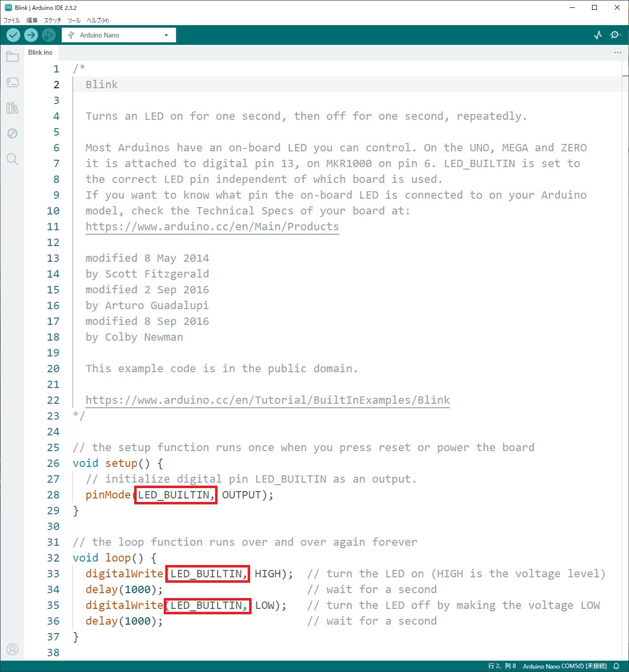Image resolution: width=629 pixels, height=672 pixels.
Task: Click the Verify checkmark button
Action: tap(13, 35)
